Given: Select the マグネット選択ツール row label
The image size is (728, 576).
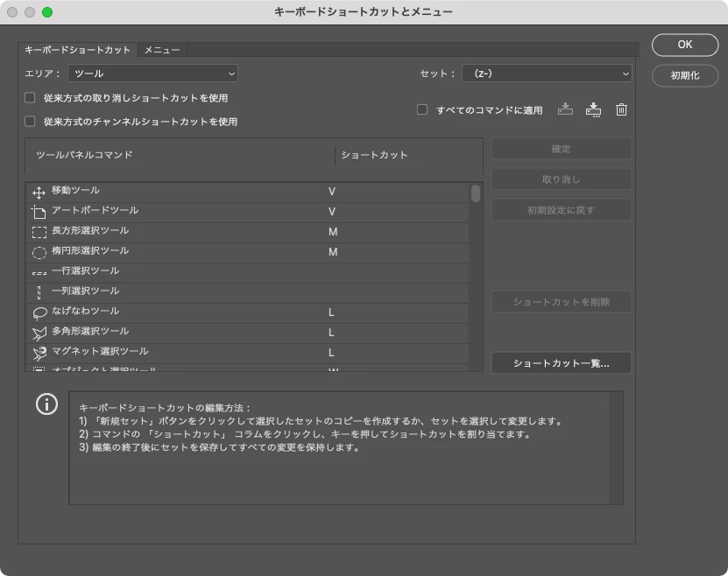Looking at the screenshot, I should tap(100, 351).
